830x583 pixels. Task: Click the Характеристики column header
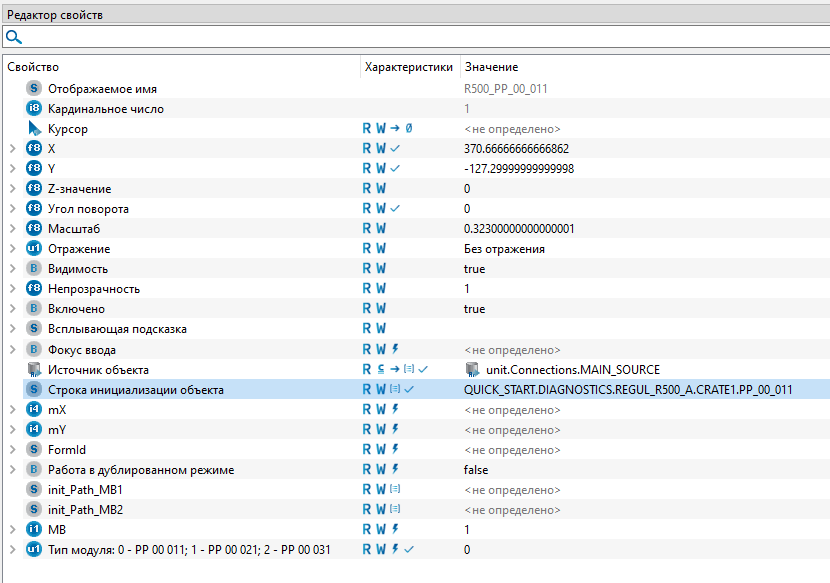(408, 67)
